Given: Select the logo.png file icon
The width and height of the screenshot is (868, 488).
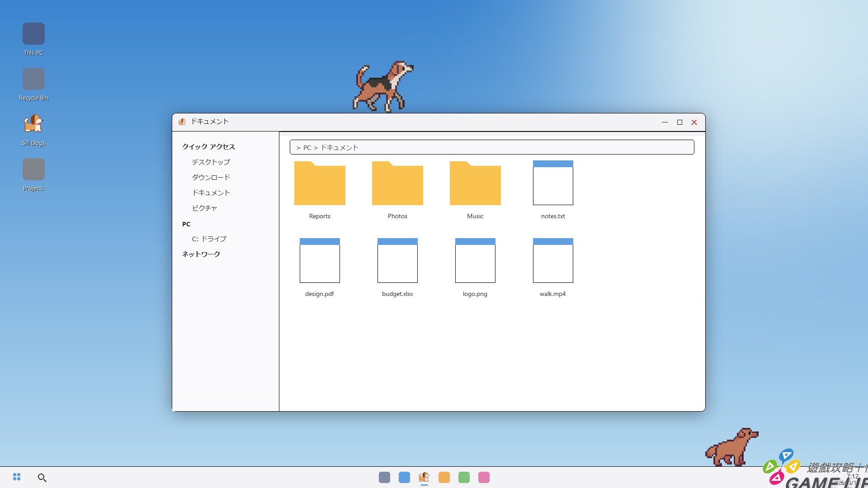Looking at the screenshot, I should [475, 260].
